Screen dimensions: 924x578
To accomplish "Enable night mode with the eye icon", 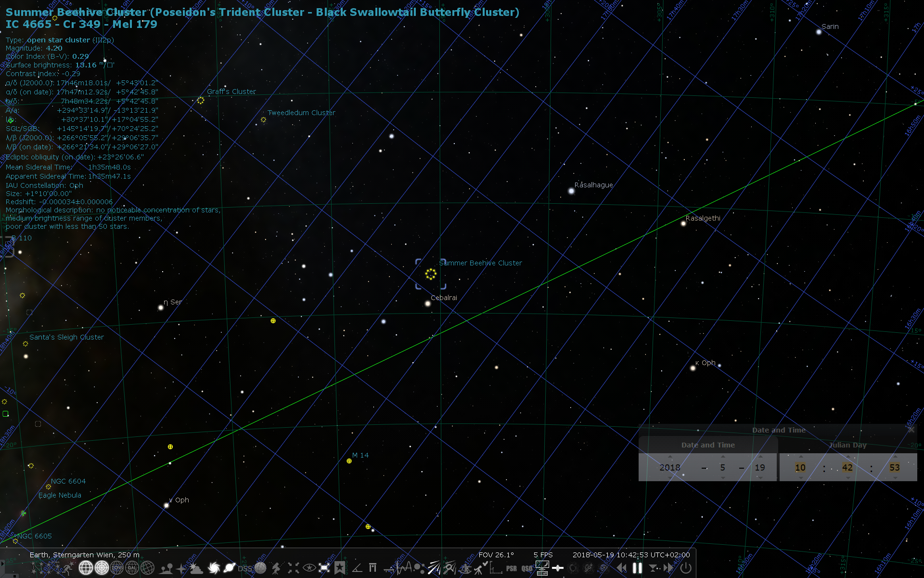I will (x=308, y=567).
